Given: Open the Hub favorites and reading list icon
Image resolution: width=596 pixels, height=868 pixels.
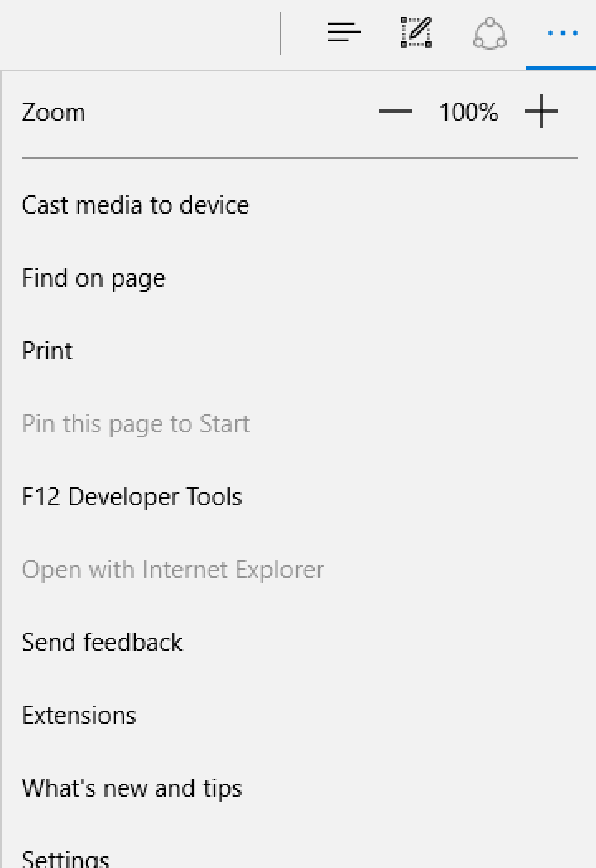Looking at the screenshot, I should click(344, 32).
